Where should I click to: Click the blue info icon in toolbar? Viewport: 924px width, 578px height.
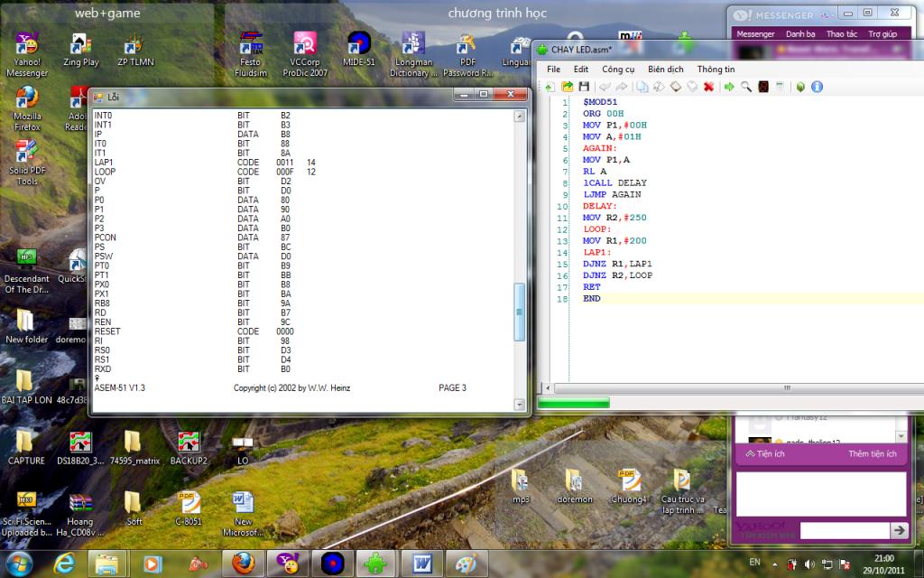coord(817,87)
